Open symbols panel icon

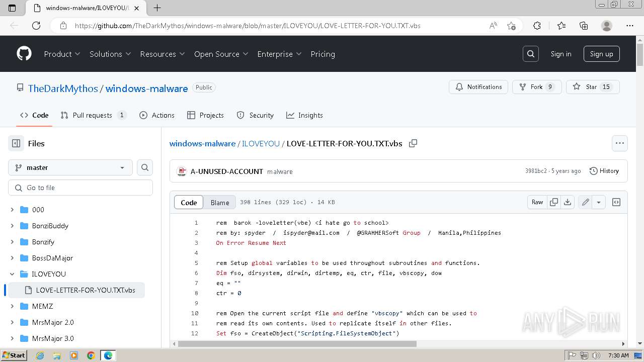(x=616, y=202)
